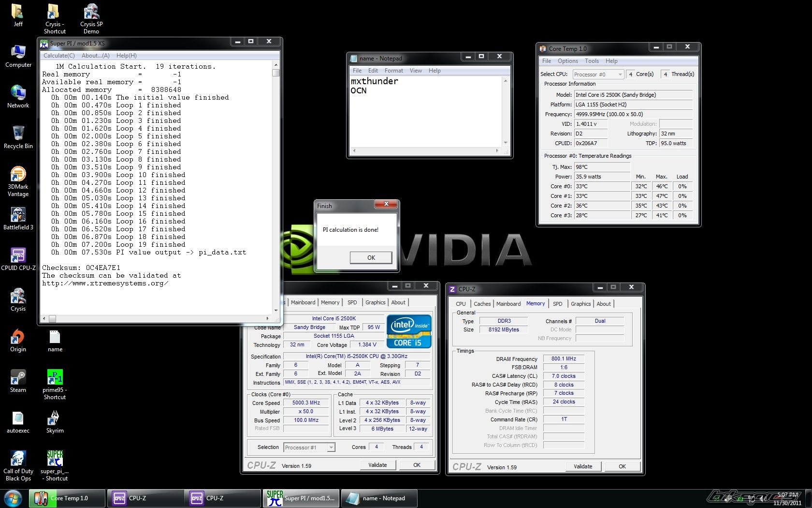The image size is (812, 508).
Task: Open the Help menu in Core Temp
Action: click(611, 61)
